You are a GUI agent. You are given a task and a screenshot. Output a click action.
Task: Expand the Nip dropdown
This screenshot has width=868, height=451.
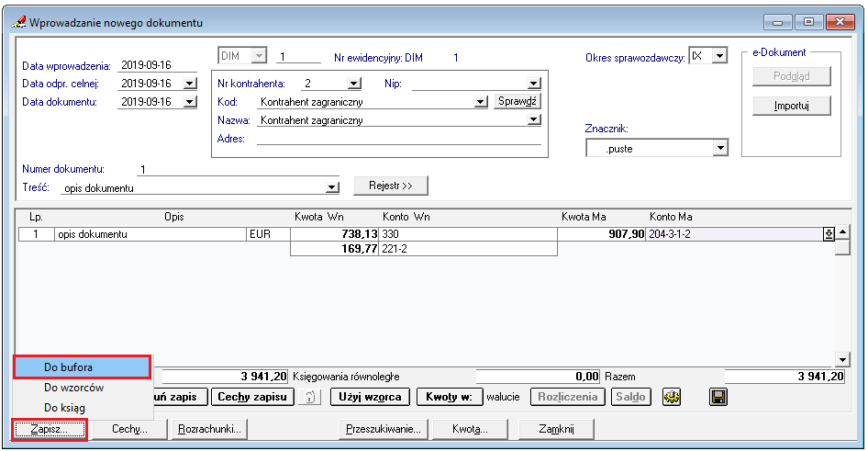pos(534,84)
